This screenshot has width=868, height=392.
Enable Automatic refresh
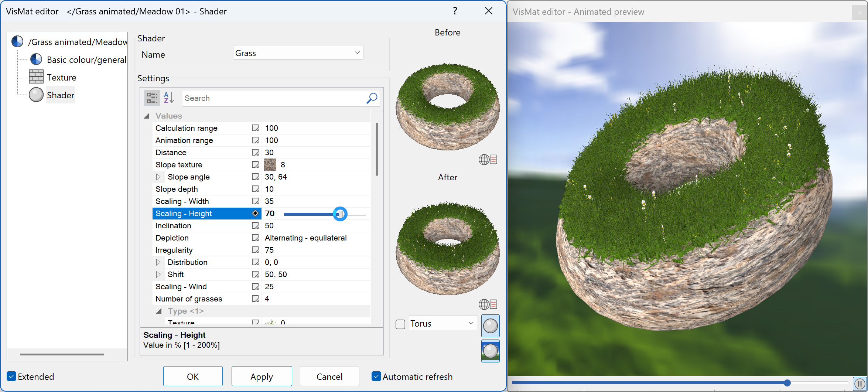pos(376,376)
